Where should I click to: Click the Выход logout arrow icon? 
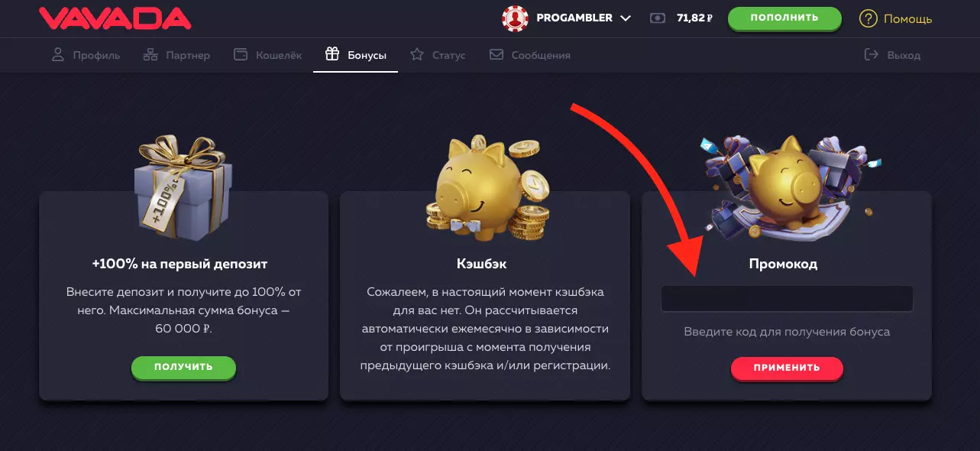coord(872,55)
